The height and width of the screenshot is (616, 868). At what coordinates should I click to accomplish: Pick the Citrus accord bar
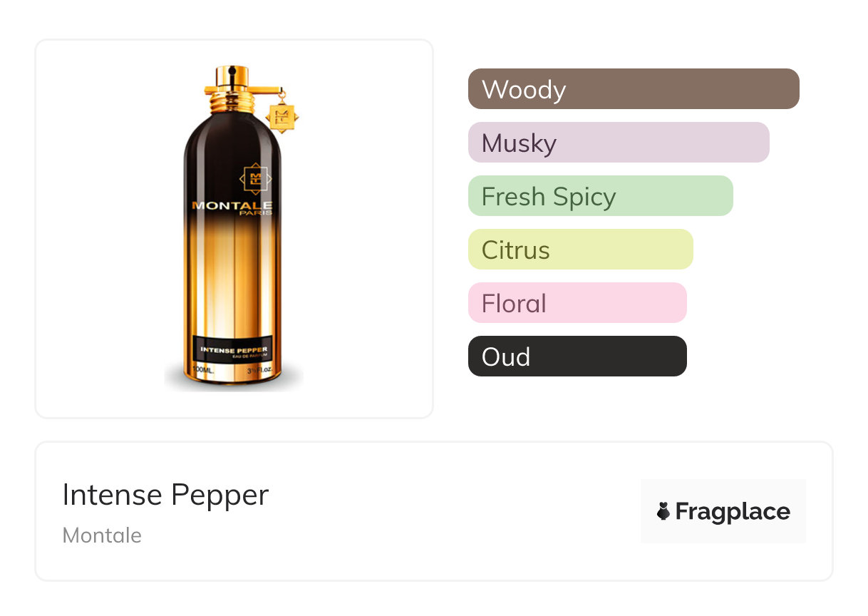point(580,250)
